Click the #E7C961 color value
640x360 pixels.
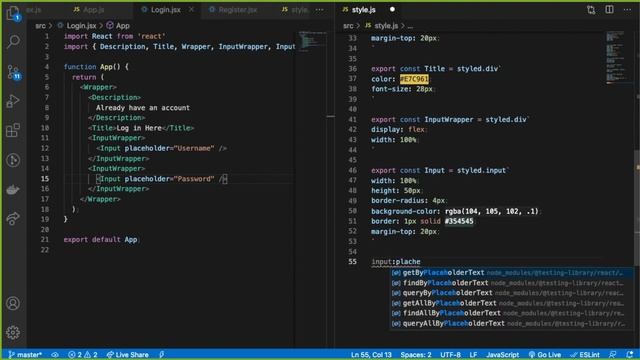point(414,79)
